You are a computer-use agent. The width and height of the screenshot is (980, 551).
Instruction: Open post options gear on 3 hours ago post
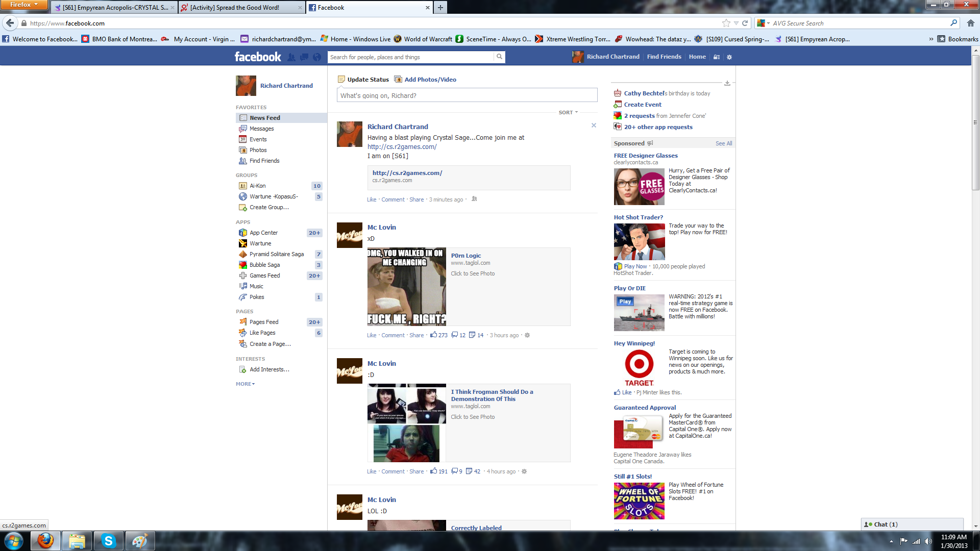click(527, 335)
